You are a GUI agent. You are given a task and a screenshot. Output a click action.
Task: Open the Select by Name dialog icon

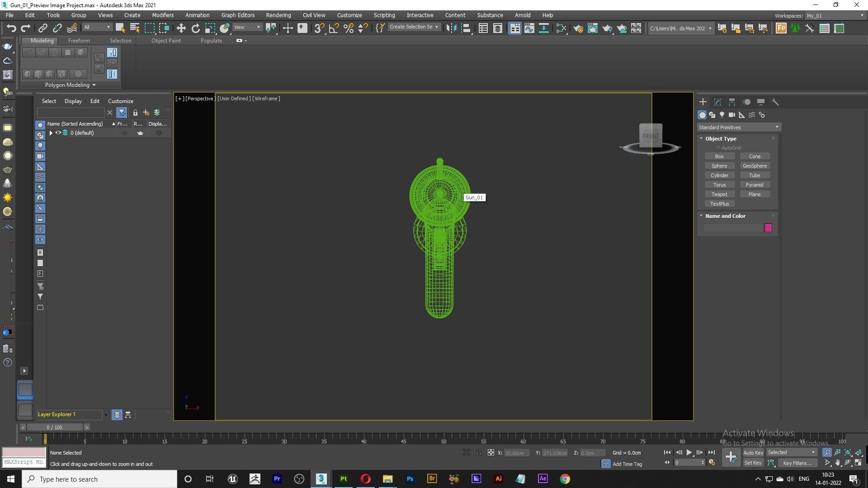(x=134, y=28)
